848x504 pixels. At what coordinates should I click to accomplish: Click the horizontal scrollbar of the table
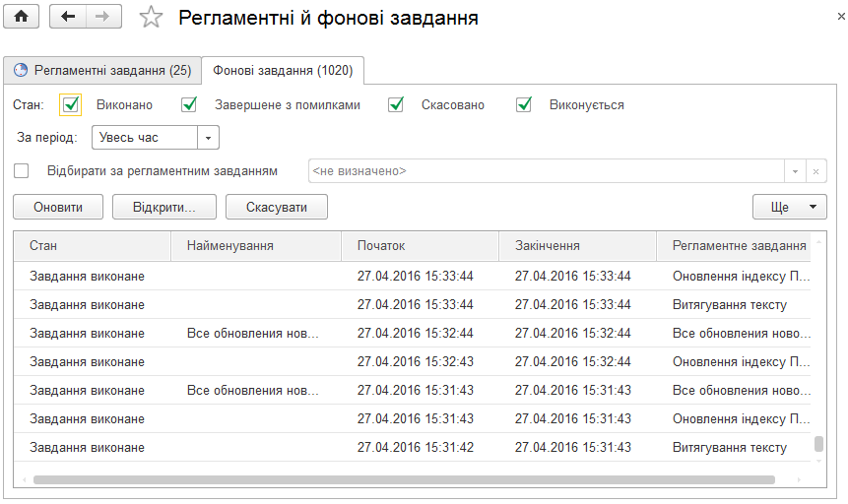pos(404,479)
